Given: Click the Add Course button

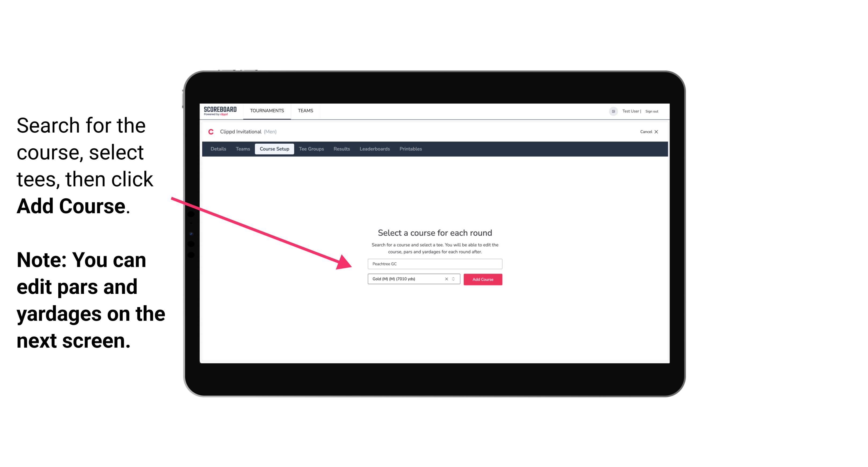Looking at the screenshot, I should click(482, 279).
